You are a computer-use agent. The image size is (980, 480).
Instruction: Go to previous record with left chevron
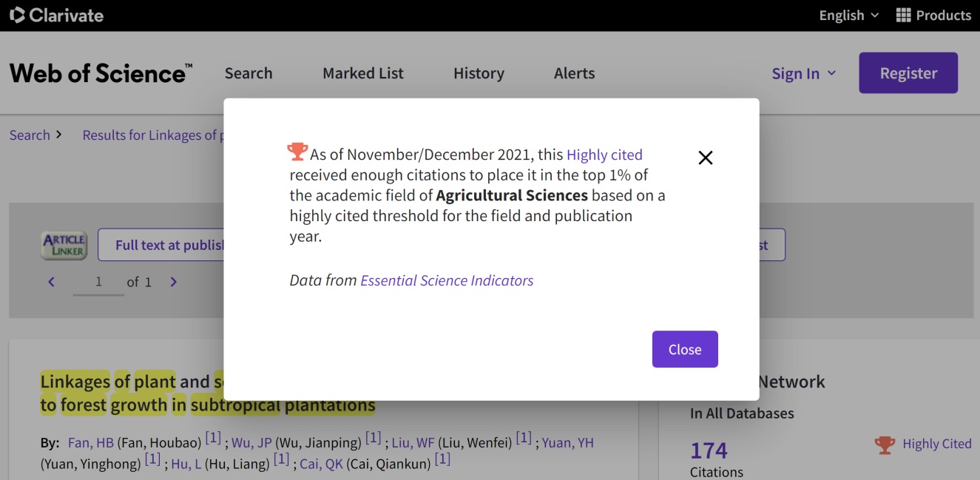click(x=51, y=282)
